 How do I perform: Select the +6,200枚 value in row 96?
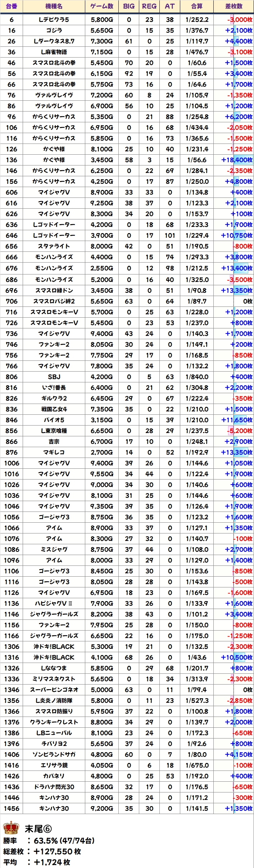(x=239, y=117)
